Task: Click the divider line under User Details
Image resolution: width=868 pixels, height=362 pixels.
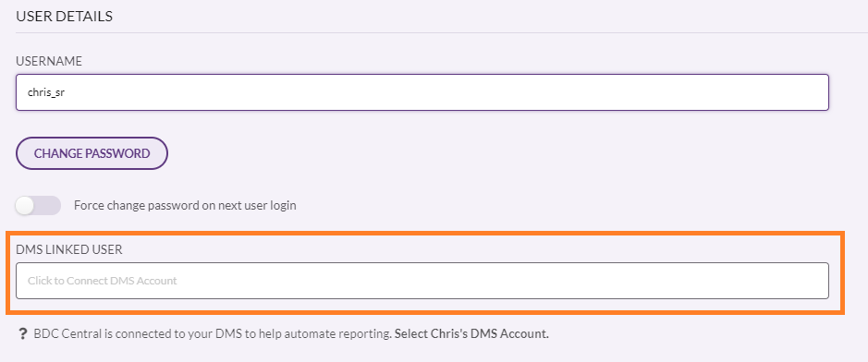Action: pos(442,32)
